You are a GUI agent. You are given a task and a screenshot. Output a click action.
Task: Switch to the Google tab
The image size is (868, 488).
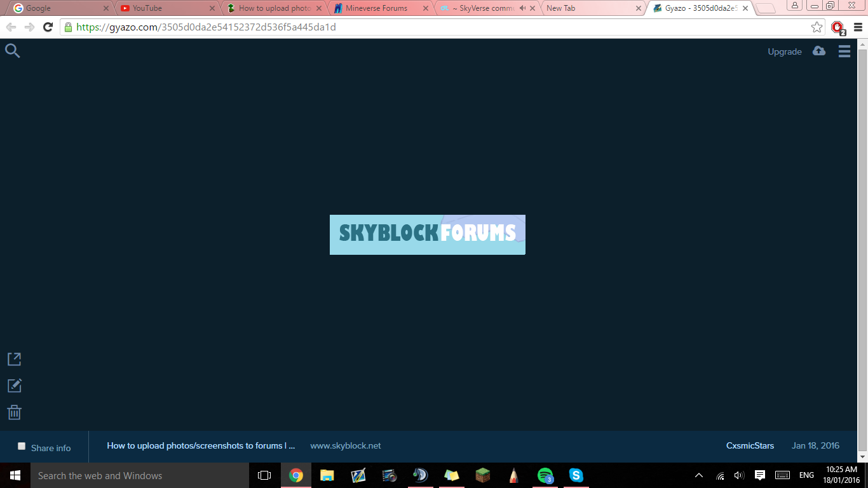pyautogui.click(x=60, y=8)
